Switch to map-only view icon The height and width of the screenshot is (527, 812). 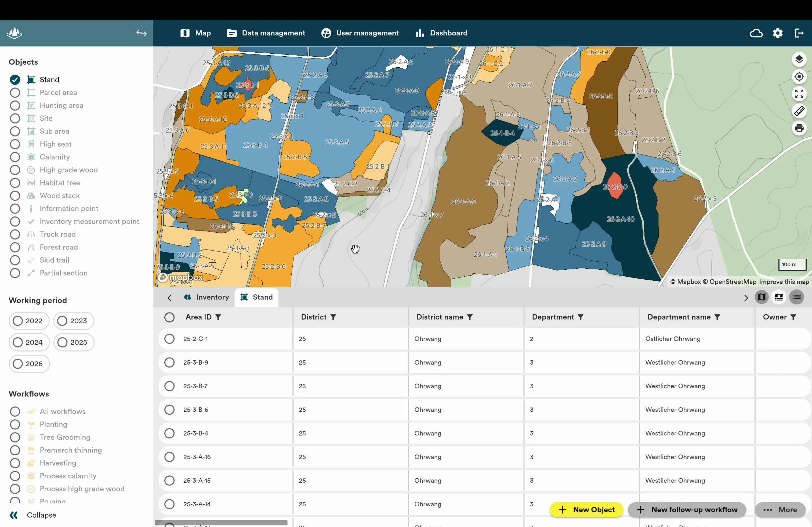click(761, 297)
